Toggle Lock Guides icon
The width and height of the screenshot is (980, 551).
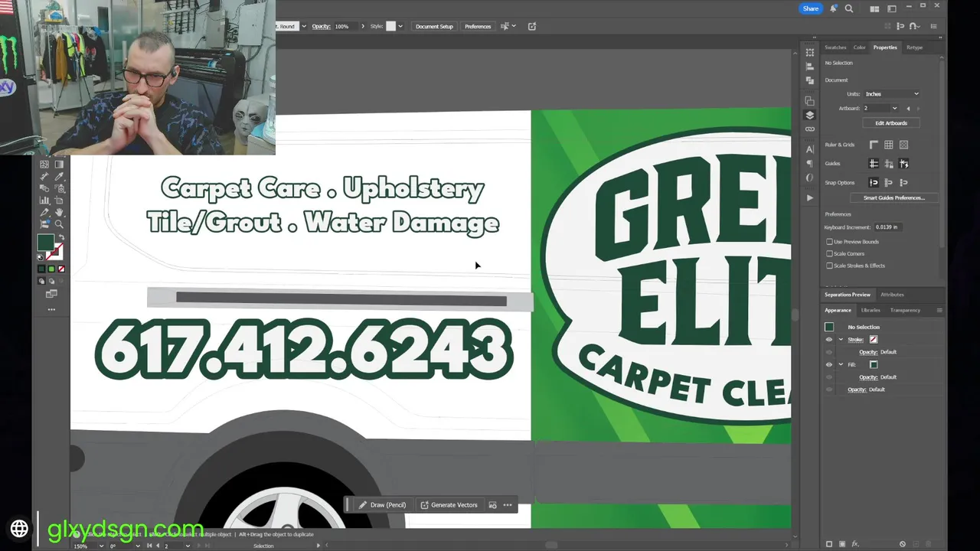click(889, 164)
